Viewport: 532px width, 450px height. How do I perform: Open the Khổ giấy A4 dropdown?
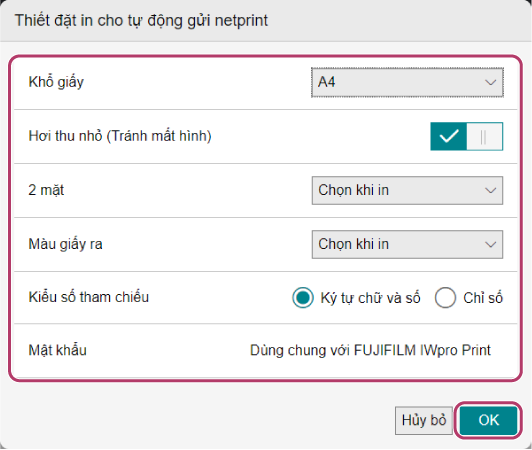pyautogui.click(x=407, y=82)
